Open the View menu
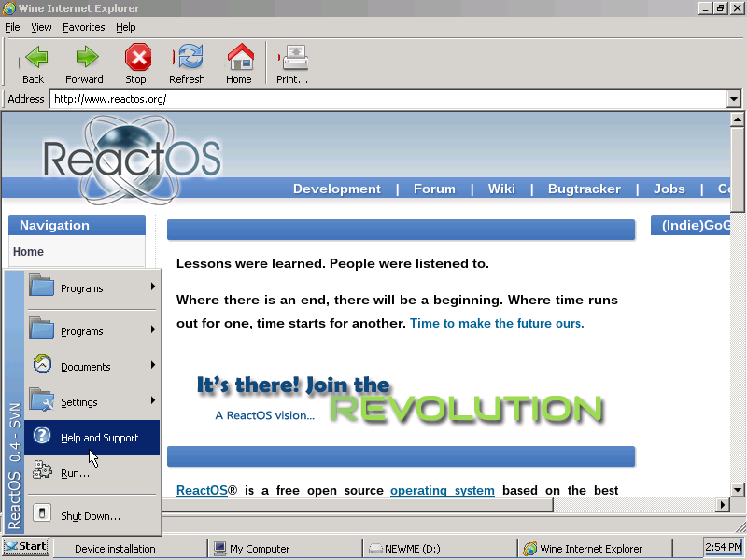Viewport: 747px width, 560px height. click(41, 28)
